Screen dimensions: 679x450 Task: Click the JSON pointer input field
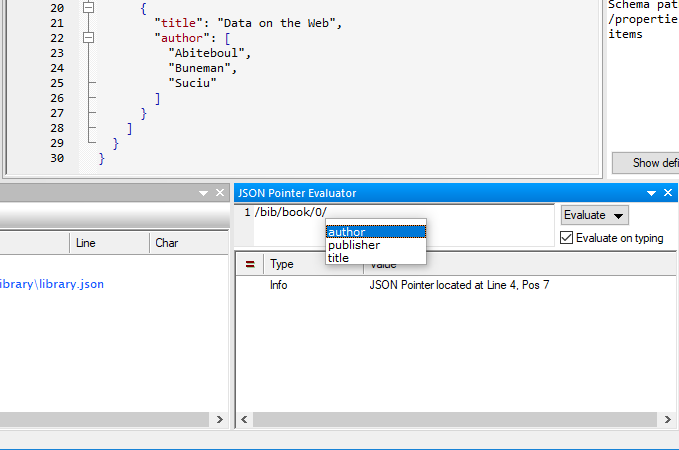(x=404, y=225)
